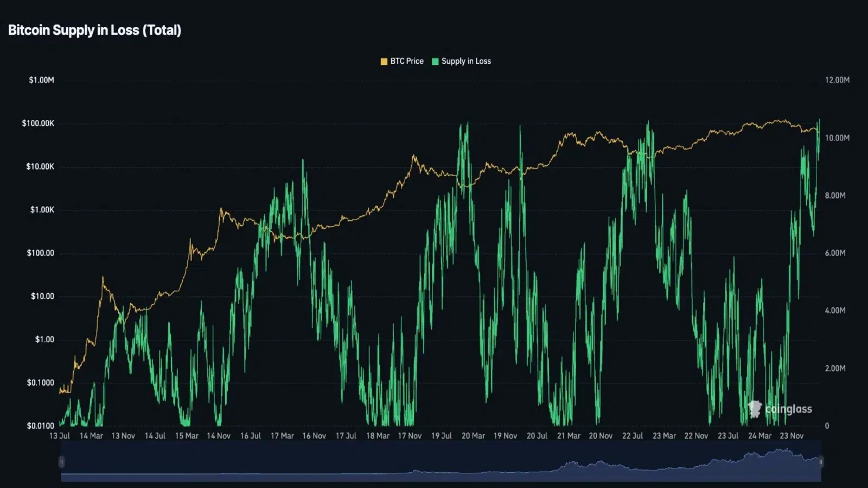This screenshot has width=868, height=488.
Task: Click the 19 Nov date label
Action: pos(505,436)
